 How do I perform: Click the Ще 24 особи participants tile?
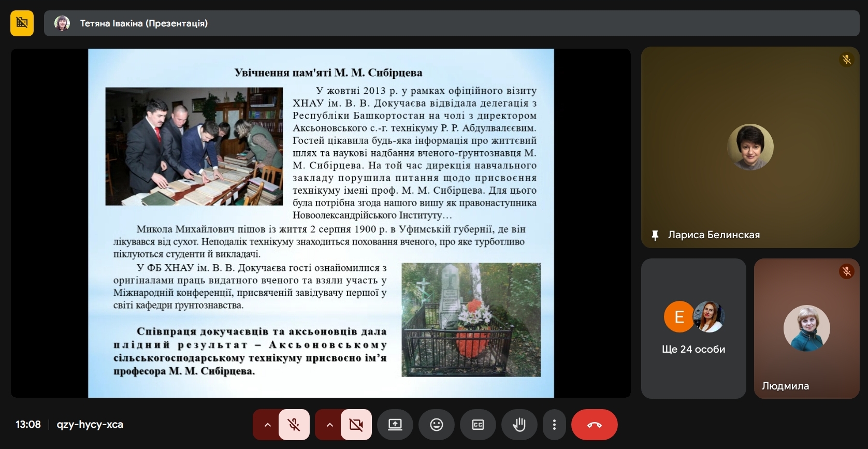tap(693, 328)
